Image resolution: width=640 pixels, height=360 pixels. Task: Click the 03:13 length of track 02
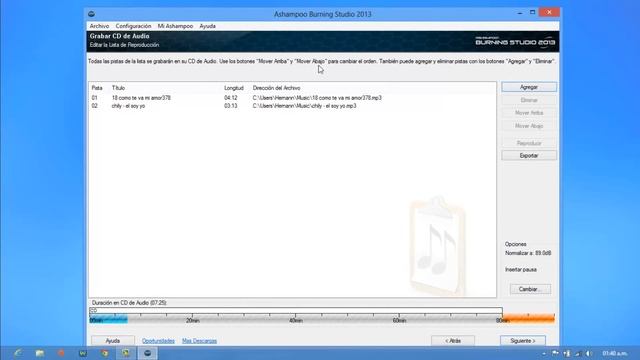coord(231,106)
